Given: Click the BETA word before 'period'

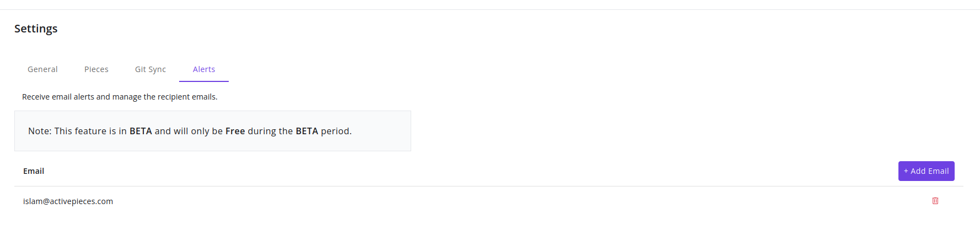Looking at the screenshot, I should click(x=307, y=131).
